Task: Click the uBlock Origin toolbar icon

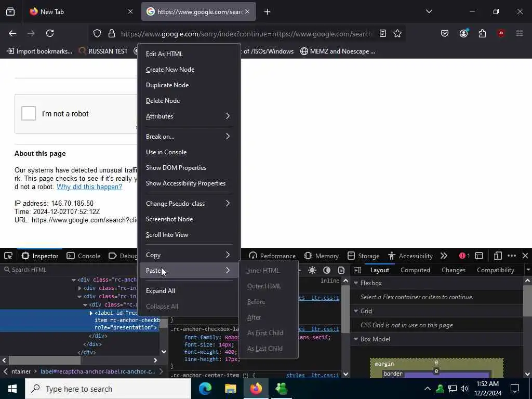Action: pos(501,33)
